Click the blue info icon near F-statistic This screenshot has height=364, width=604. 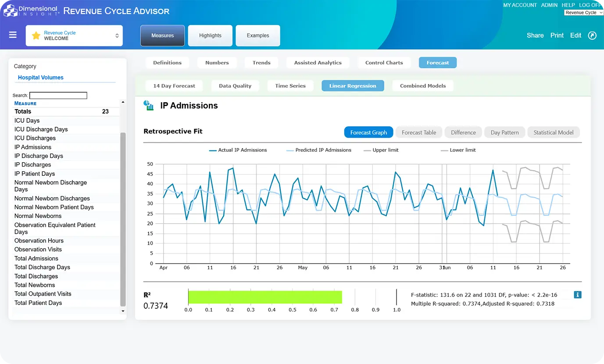coord(577,295)
